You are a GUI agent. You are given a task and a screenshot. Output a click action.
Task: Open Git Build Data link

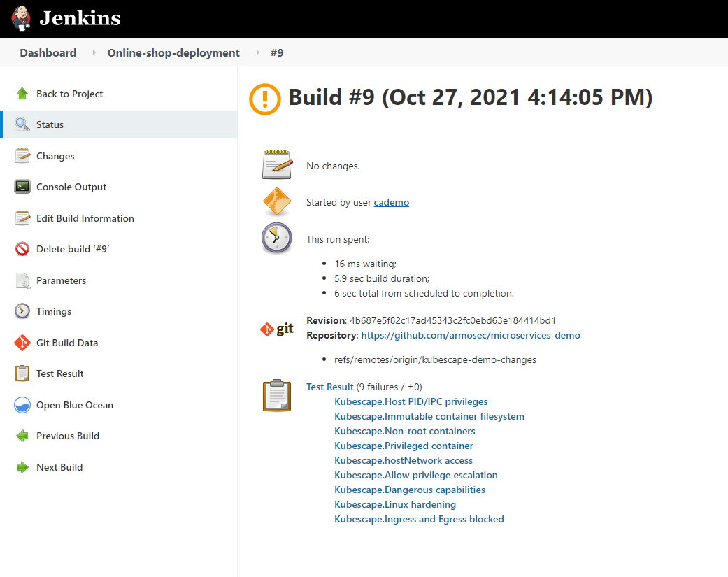point(67,343)
